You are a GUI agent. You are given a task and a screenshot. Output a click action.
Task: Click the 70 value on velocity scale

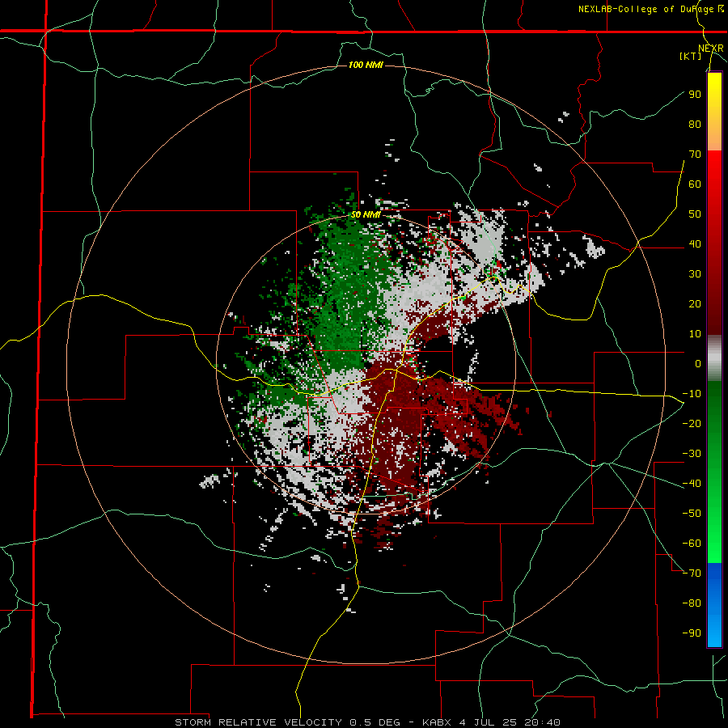695,154
